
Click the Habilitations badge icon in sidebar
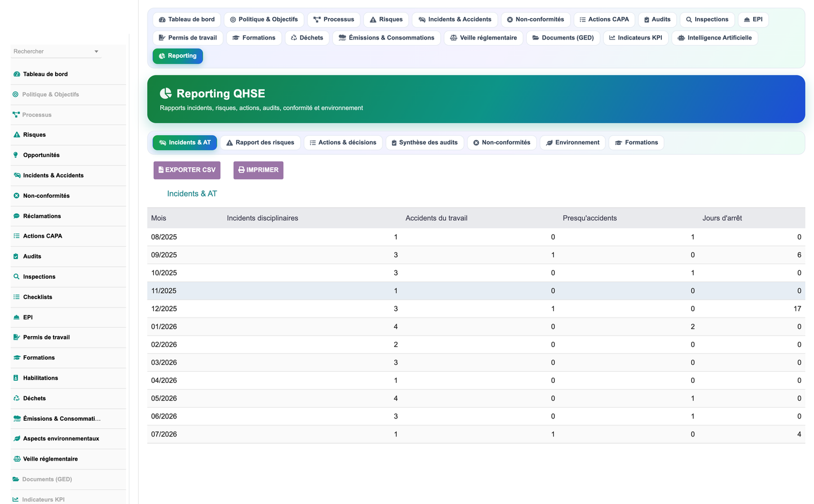(x=16, y=378)
